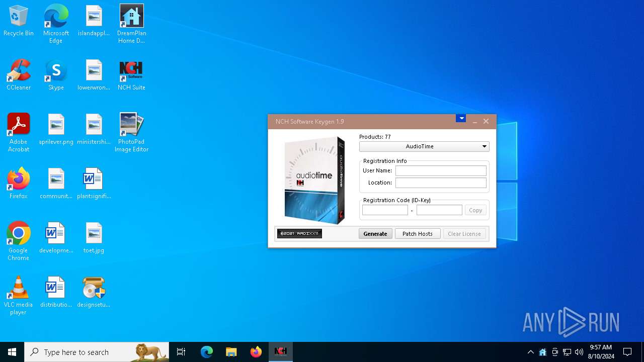
Task: Select the plantsignifi... Word document
Action: [x=94, y=184]
